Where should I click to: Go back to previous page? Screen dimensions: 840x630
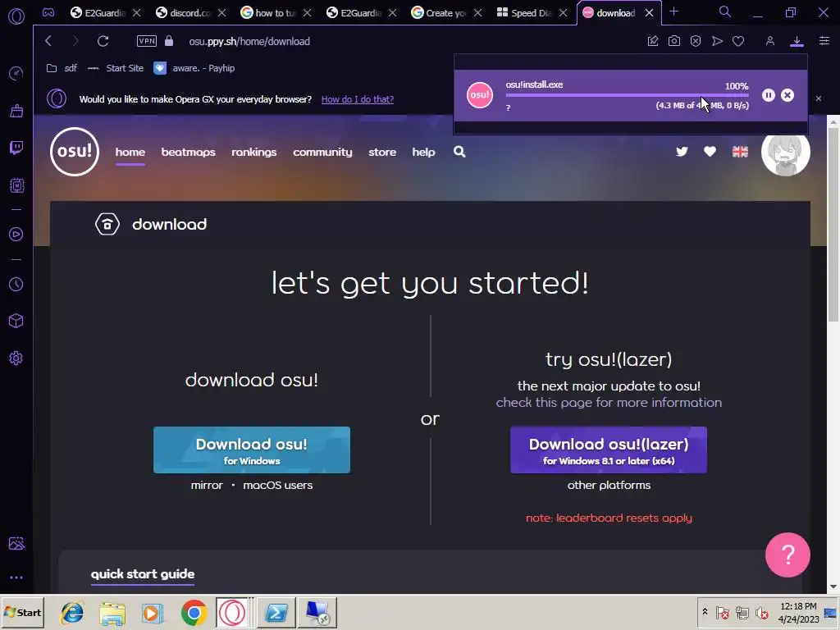coord(48,41)
